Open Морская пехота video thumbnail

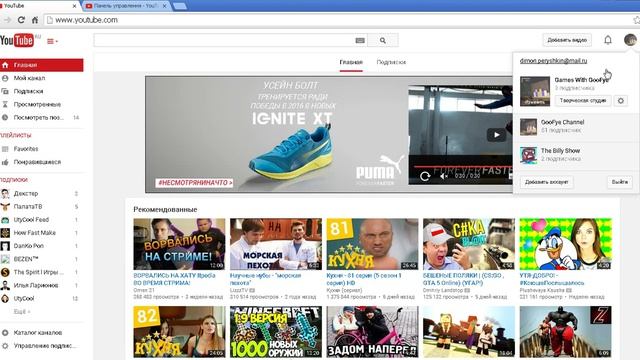[276, 244]
